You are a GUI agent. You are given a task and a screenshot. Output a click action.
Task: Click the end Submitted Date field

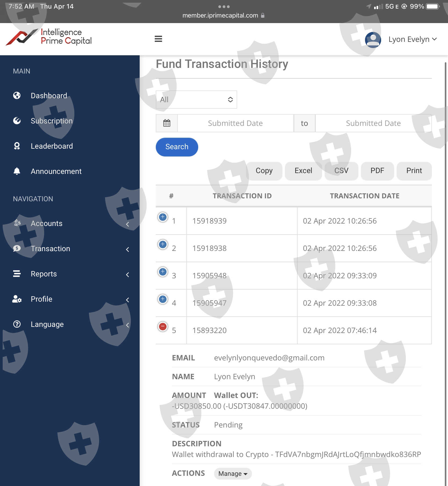[373, 123]
